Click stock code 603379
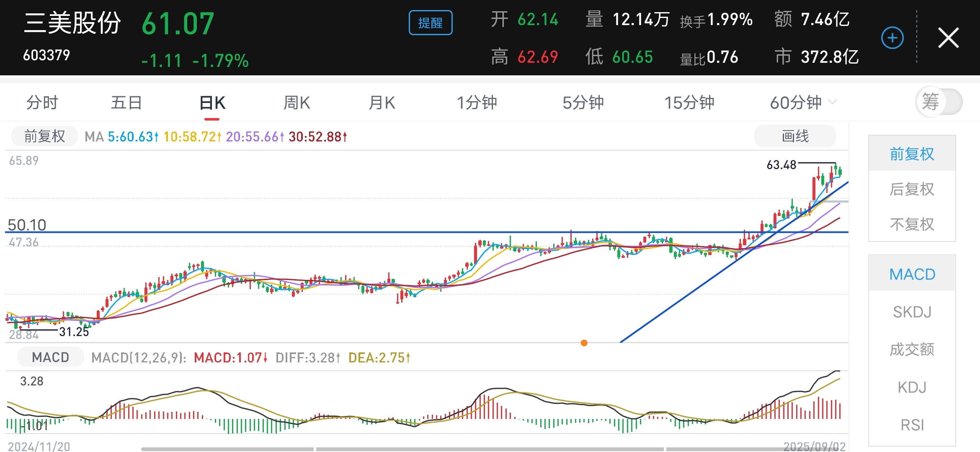The width and height of the screenshot is (980, 452). click(x=46, y=55)
